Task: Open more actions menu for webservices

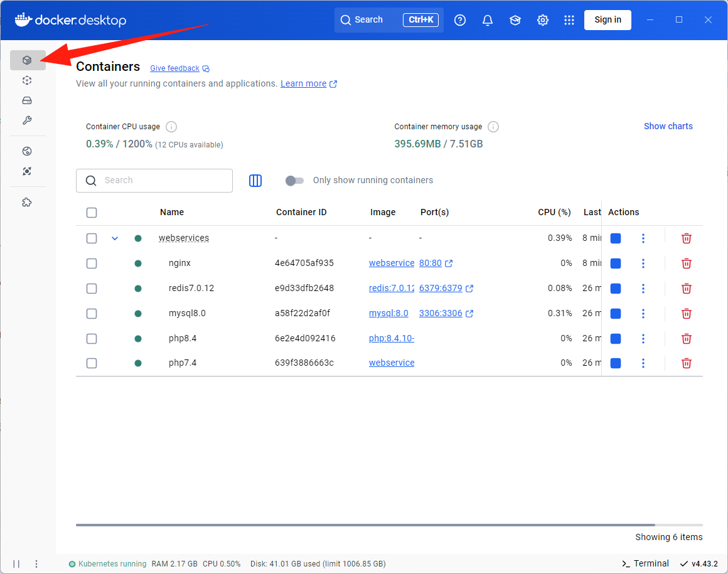Action: pyautogui.click(x=643, y=238)
